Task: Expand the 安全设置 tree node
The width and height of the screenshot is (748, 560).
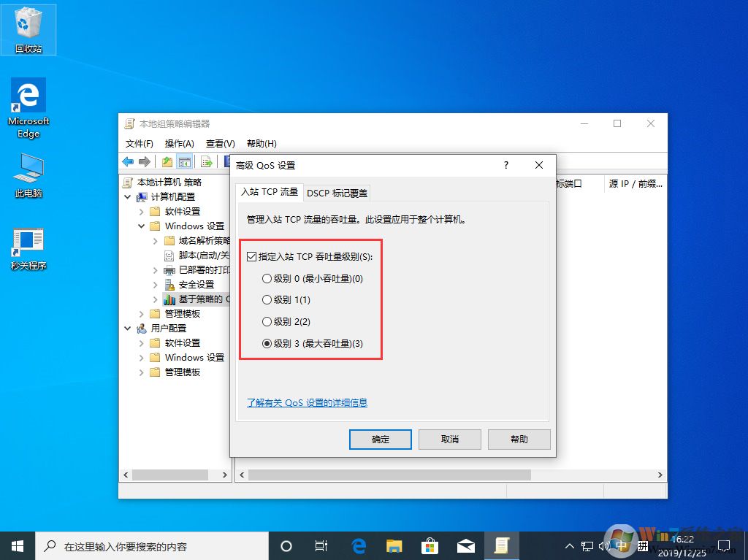Action: 155,284
